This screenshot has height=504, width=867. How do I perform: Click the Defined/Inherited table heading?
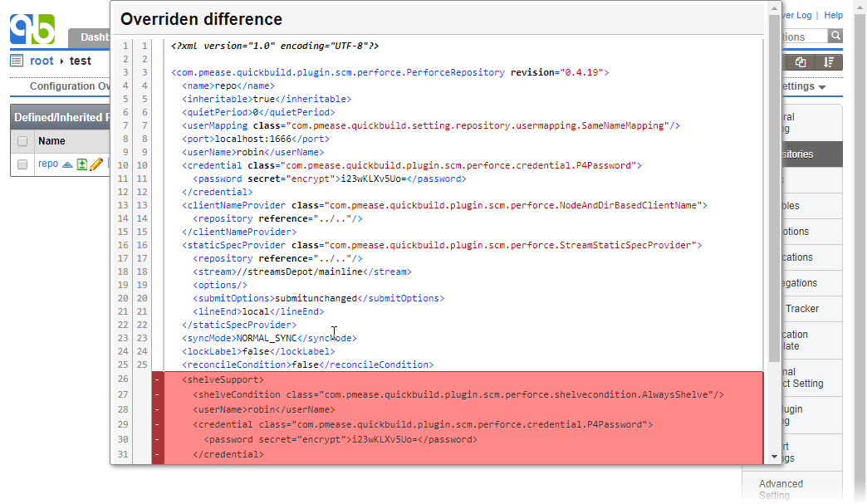[x=61, y=117]
